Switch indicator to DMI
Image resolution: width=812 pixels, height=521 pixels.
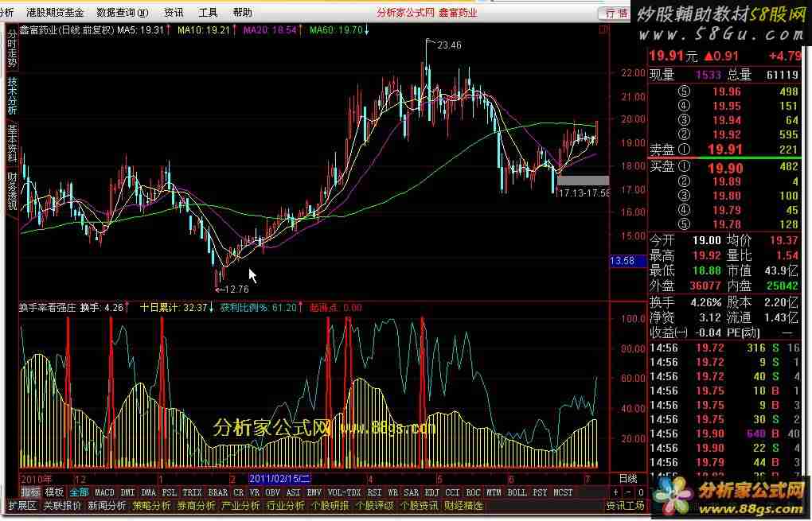pos(127,492)
